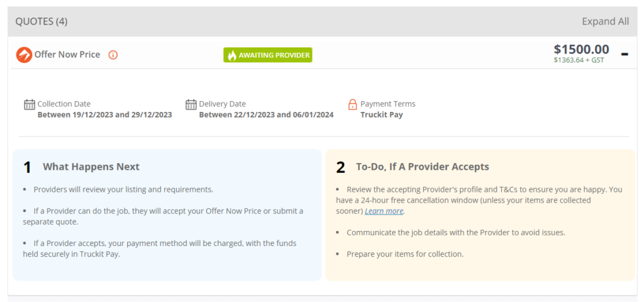The image size is (644, 302).
Task: Click the delivery date range text
Action: point(266,115)
